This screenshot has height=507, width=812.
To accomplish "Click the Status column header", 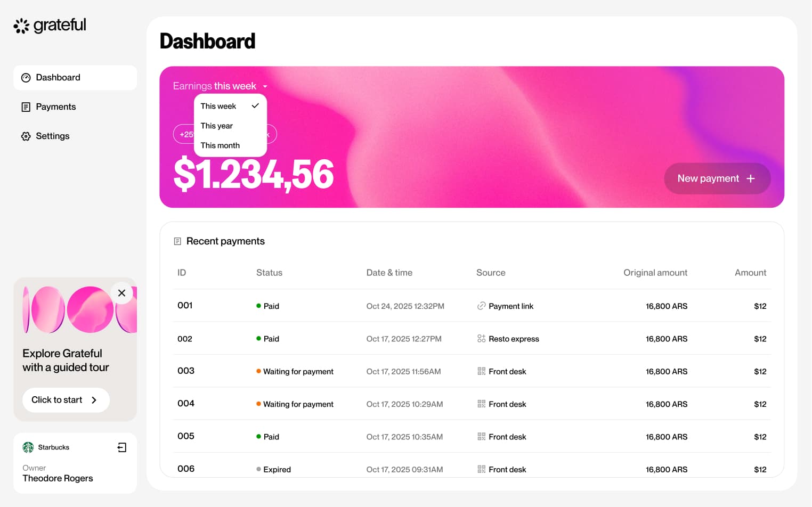I will point(269,273).
